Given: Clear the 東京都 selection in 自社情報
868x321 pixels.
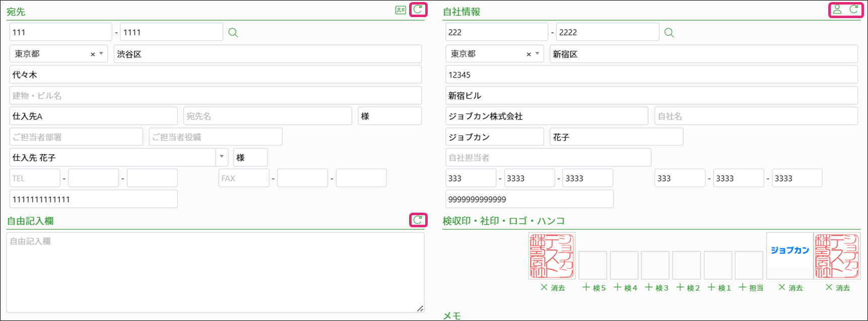Looking at the screenshot, I should 528,54.
